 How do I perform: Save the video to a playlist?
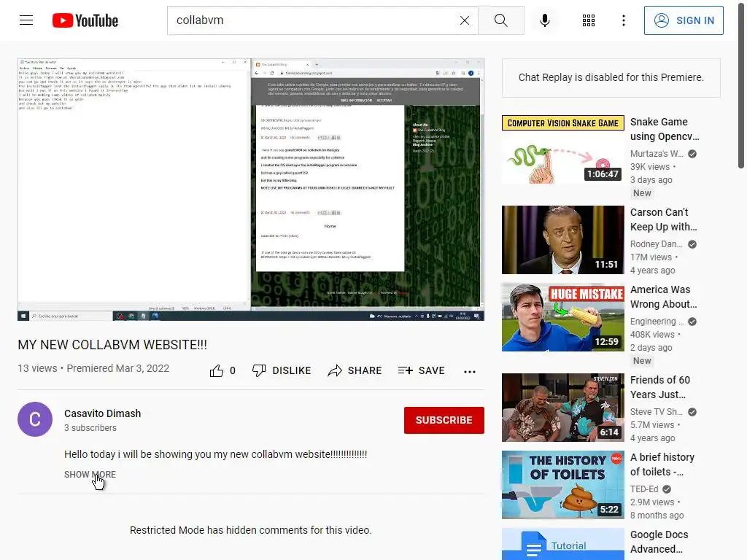coord(421,370)
